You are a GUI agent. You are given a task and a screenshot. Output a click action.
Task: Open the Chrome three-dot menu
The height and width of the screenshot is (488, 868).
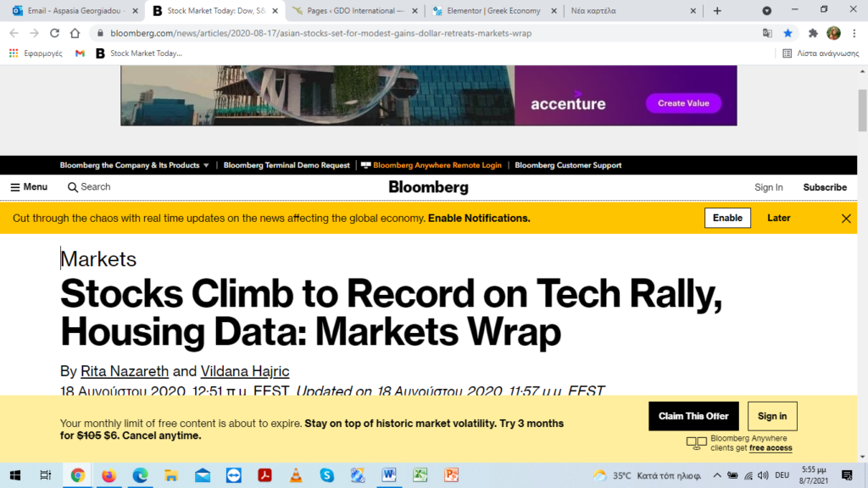pos(854,33)
